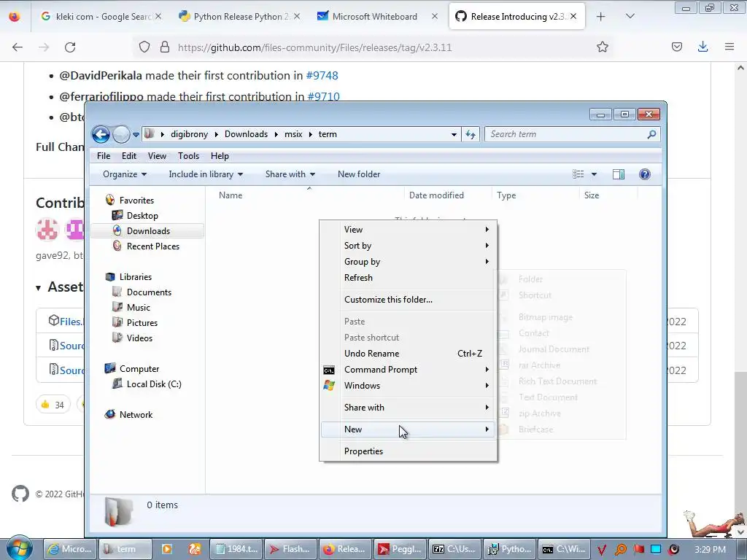Choose Customize this folder... in context menu
This screenshot has width=747, height=560.
pos(409,300)
